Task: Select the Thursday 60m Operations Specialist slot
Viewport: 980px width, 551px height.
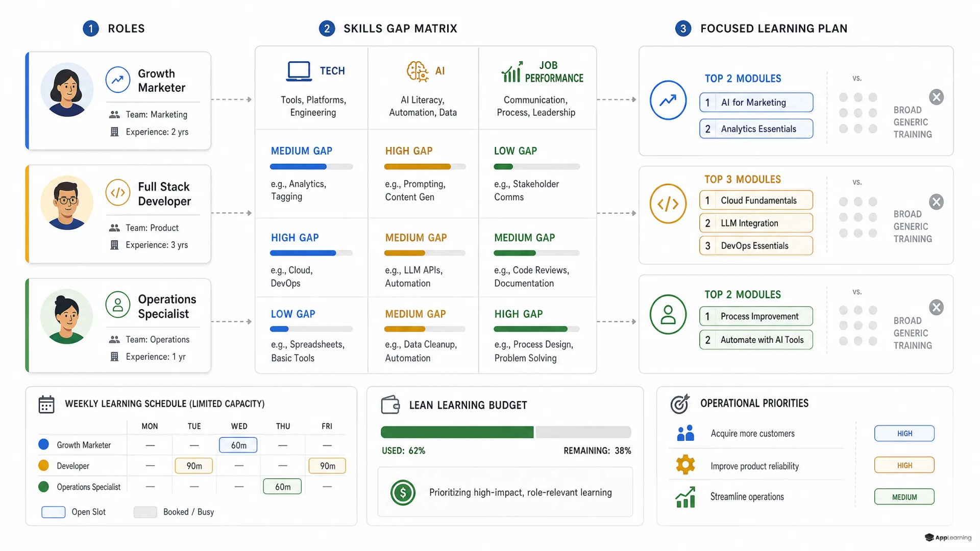Action: click(282, 487)
